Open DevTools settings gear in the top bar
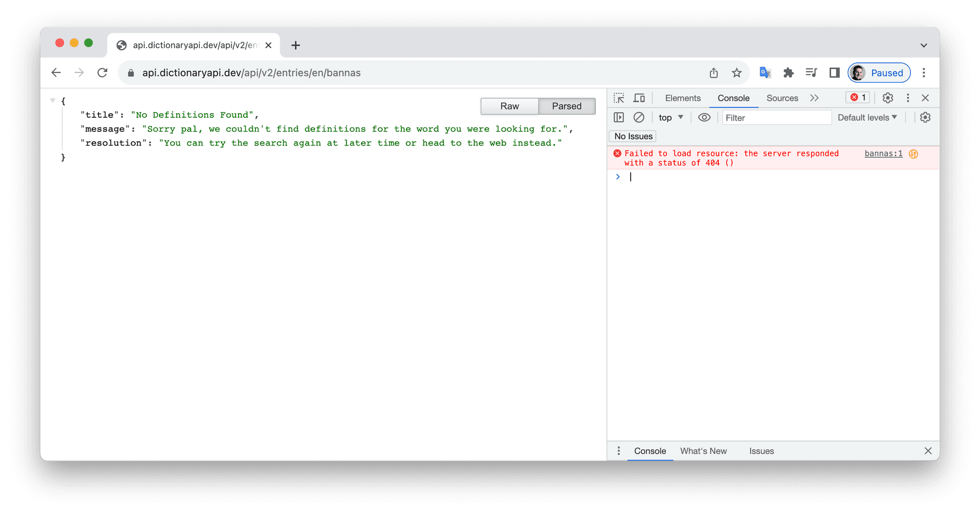Screen dimensions: 980x514 click(x=888, y=98)
